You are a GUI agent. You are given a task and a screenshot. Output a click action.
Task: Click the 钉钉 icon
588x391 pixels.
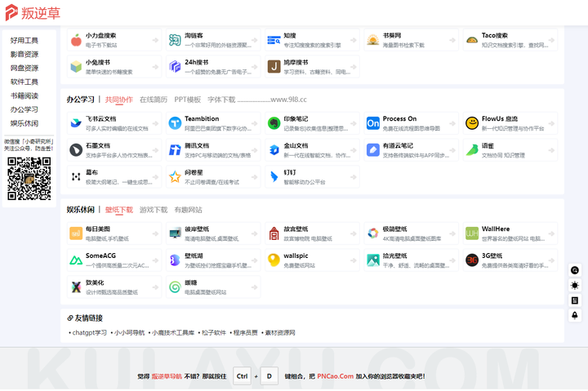[274, 176]
